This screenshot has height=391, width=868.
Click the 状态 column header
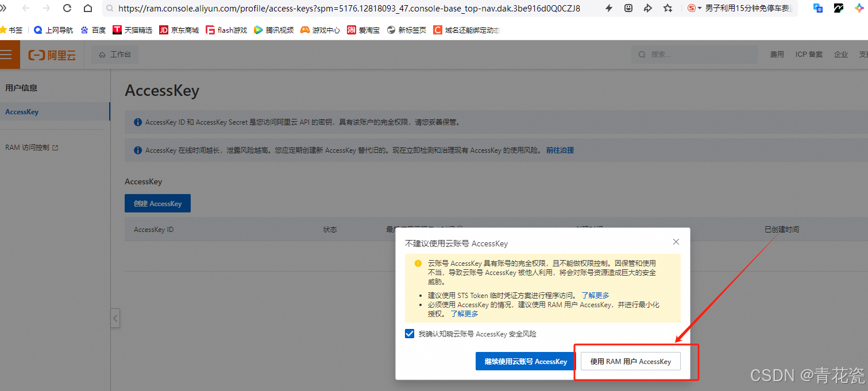click(x=330, y=230)
